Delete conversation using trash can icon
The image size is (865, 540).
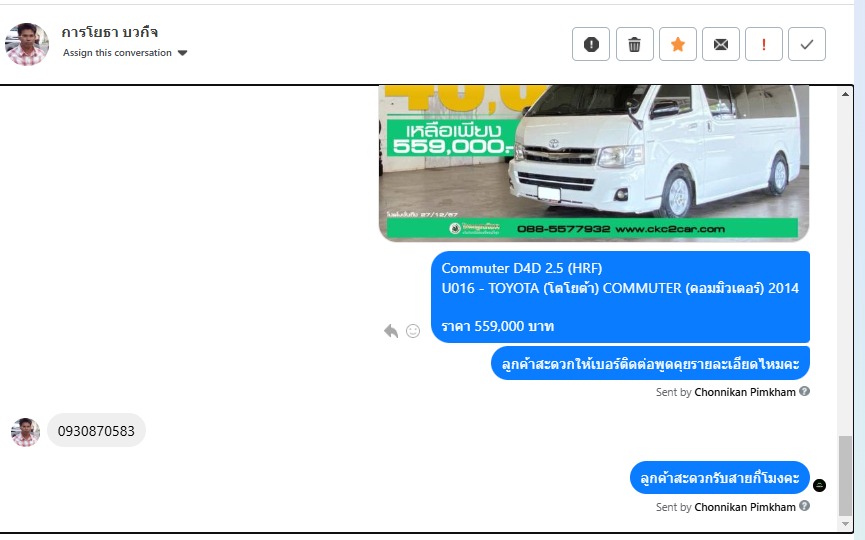click(634, 44)
